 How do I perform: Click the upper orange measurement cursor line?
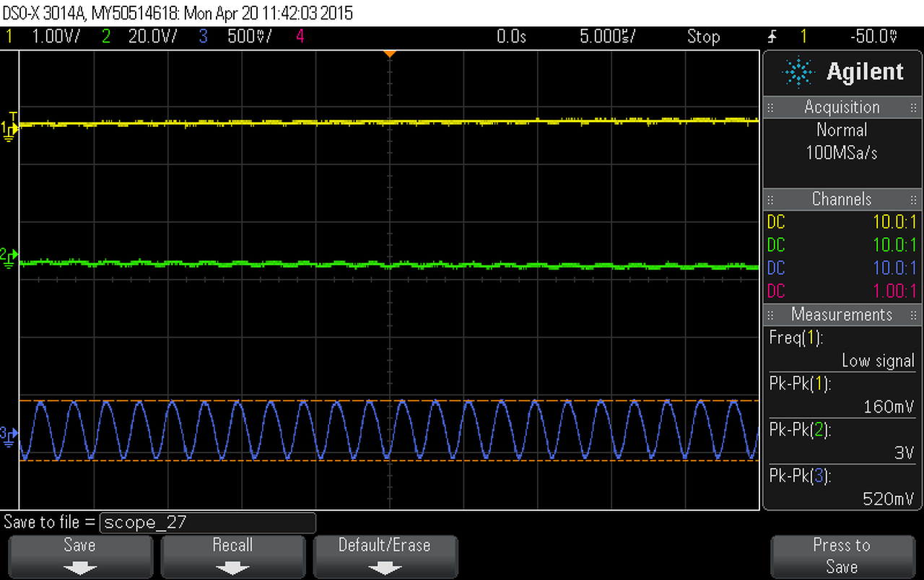[x=390, y=400]
